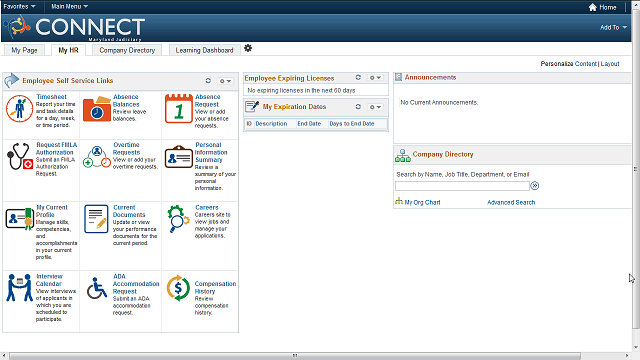Expand the Add To dropdown
Image resolution: width=640 pixels, height=360 pixels.
[613, 27]
